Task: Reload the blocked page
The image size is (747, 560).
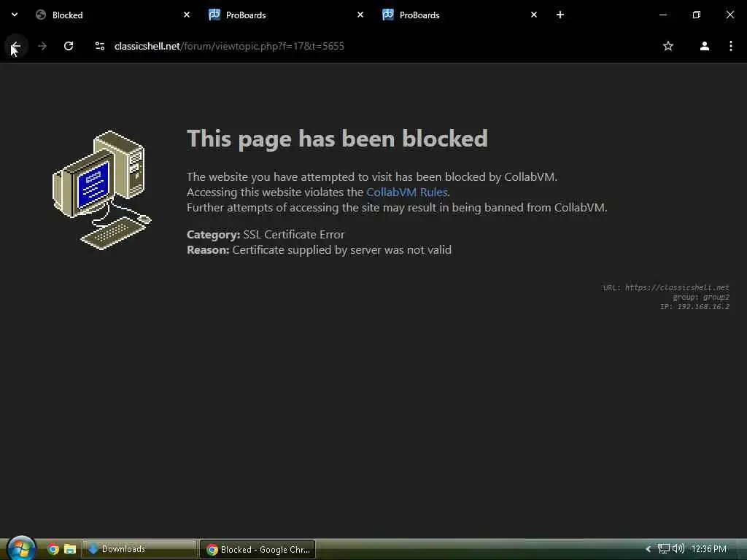Action: 69,46
